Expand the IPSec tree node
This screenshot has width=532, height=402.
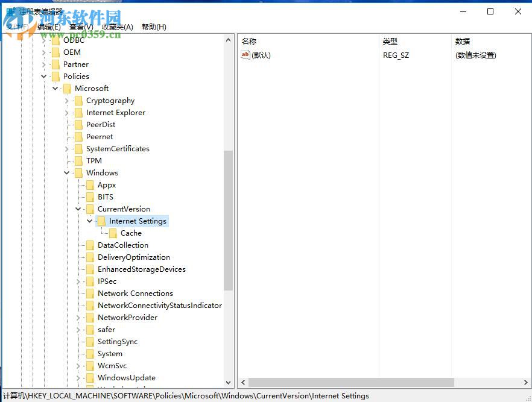click(78, 281)
